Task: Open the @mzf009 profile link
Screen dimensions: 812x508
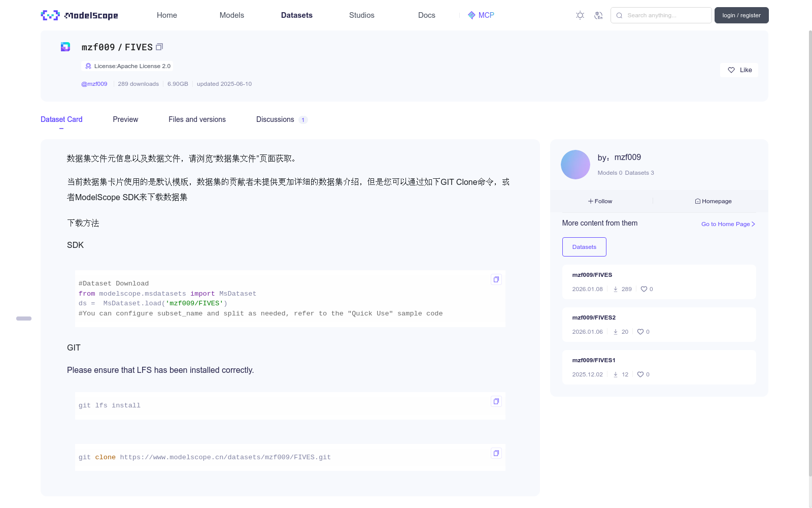Action: (x=94, y=84)
